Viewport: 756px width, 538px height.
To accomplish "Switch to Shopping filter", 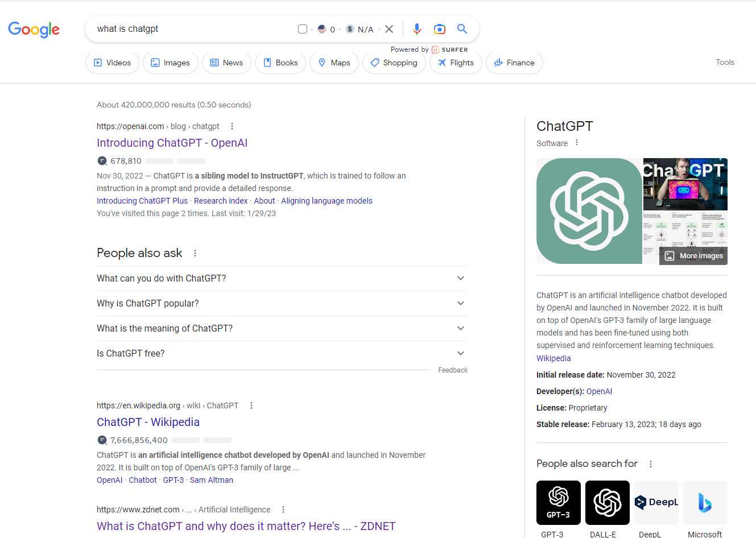I will pyautogui.click(x=394, y=63).
